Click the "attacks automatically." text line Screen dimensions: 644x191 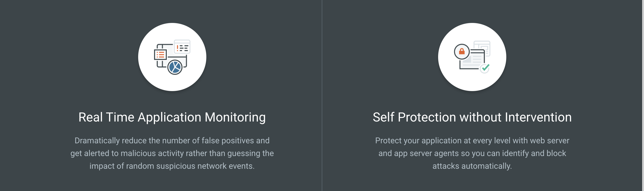[x=472, y=166]
